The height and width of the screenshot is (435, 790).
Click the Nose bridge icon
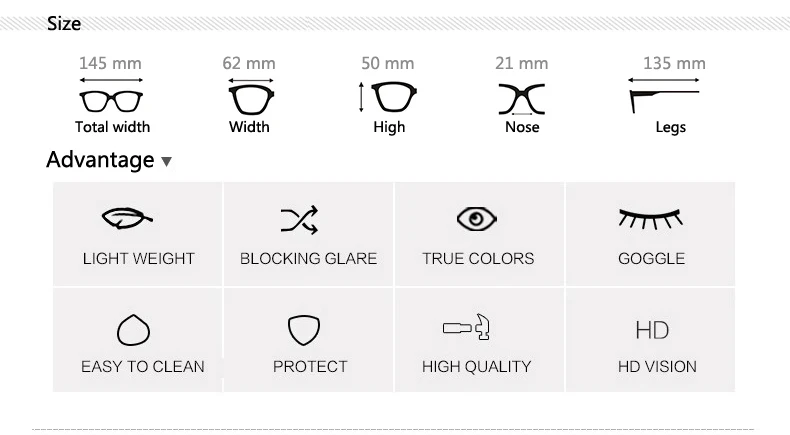click(x=522, y=99)
